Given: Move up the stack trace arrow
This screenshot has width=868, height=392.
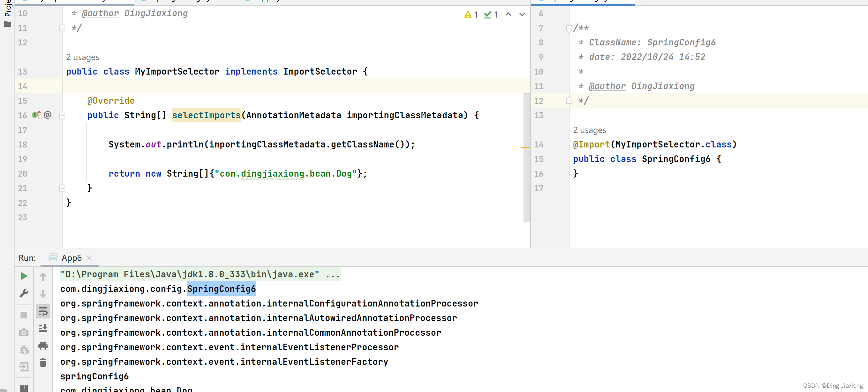Looking at the screenshot, I should pos(43,277).
